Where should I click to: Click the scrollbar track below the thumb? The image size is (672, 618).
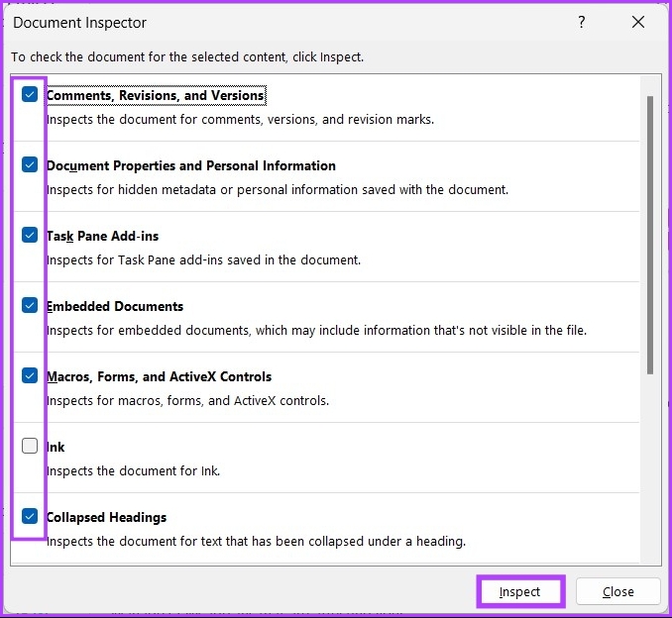click(x=650, y=465)
